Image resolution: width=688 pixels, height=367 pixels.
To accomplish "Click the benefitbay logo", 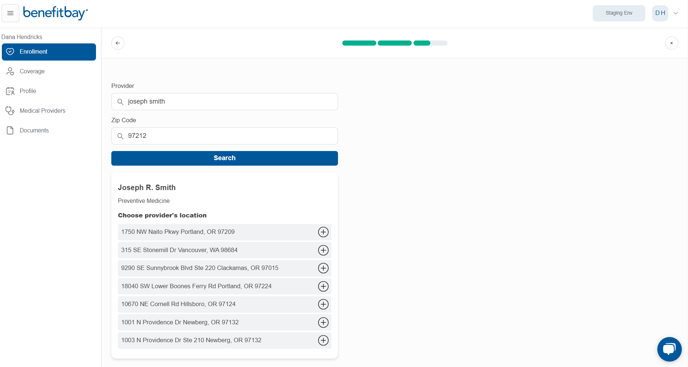I will coord(55,13).
